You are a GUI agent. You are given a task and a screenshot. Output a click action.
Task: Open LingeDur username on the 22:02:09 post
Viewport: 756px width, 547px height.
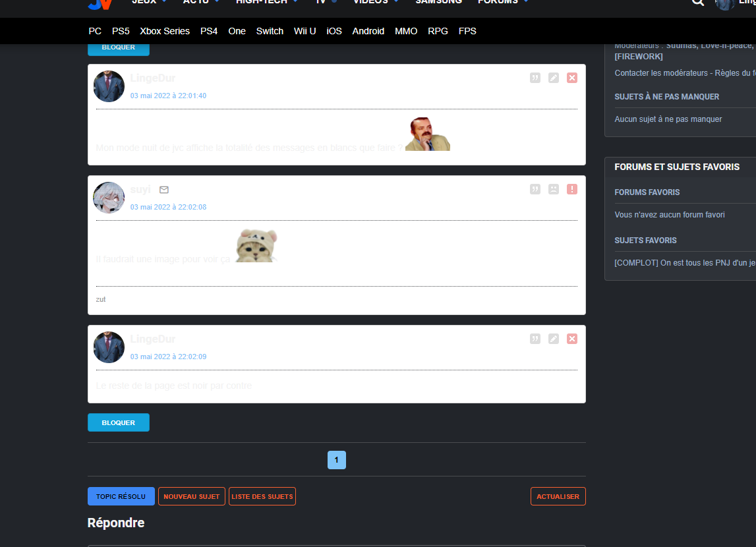click(x=153, y=339)
